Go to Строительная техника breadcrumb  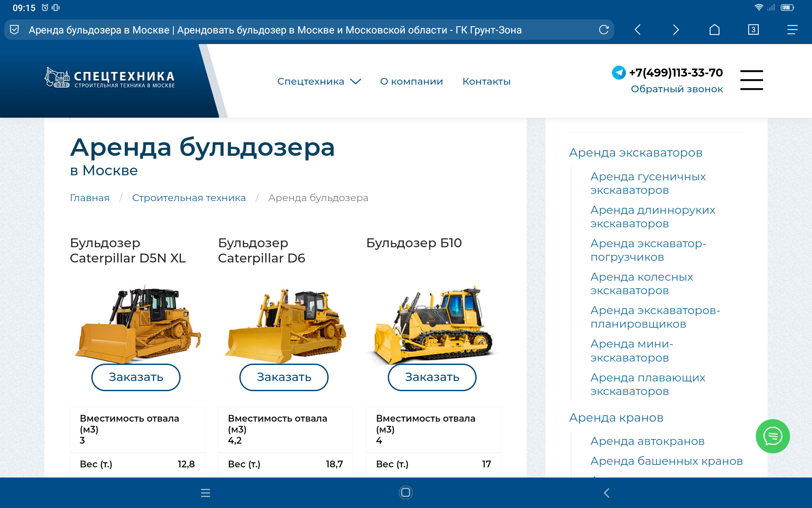[x=189, y=198]
